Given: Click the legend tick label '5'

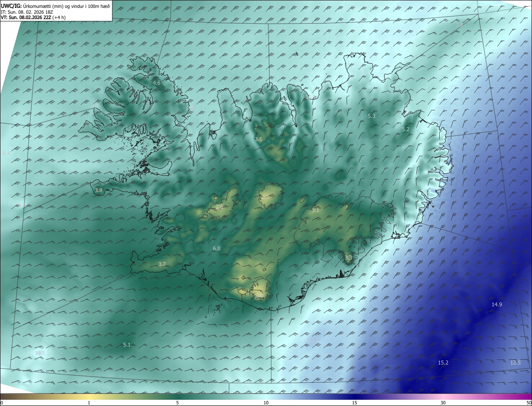Looking at the screenshot, I should (177, 403).
